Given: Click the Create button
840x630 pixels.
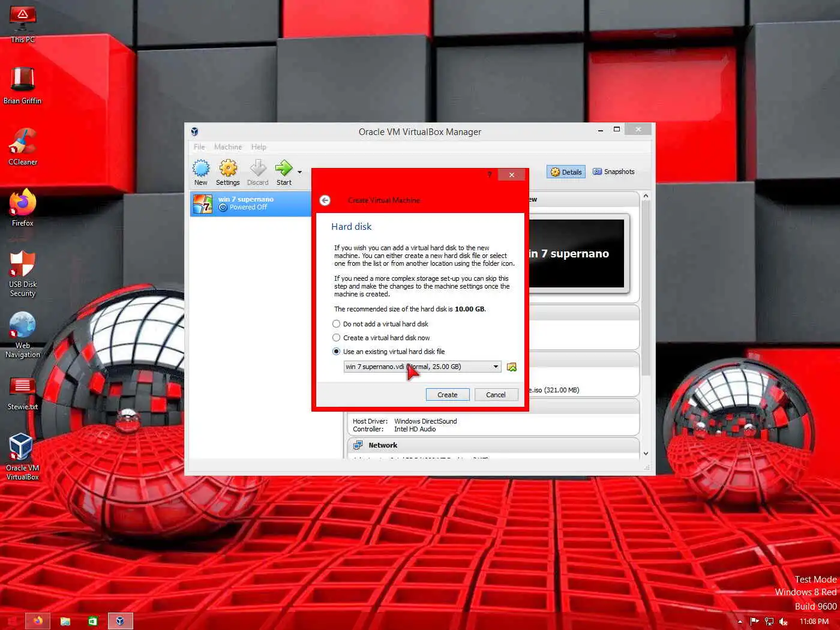Looking at the screenshot, I should pyautogui.click(x=447, y=395).
